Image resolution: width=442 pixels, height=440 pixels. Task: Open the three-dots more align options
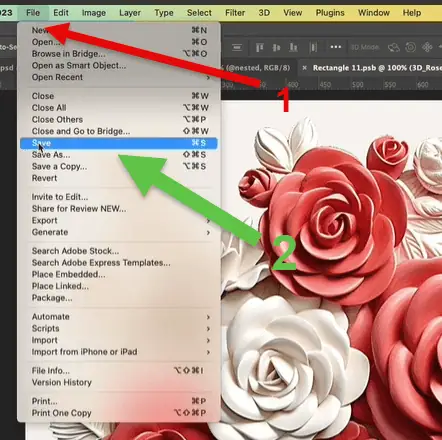tap(336, 47)
